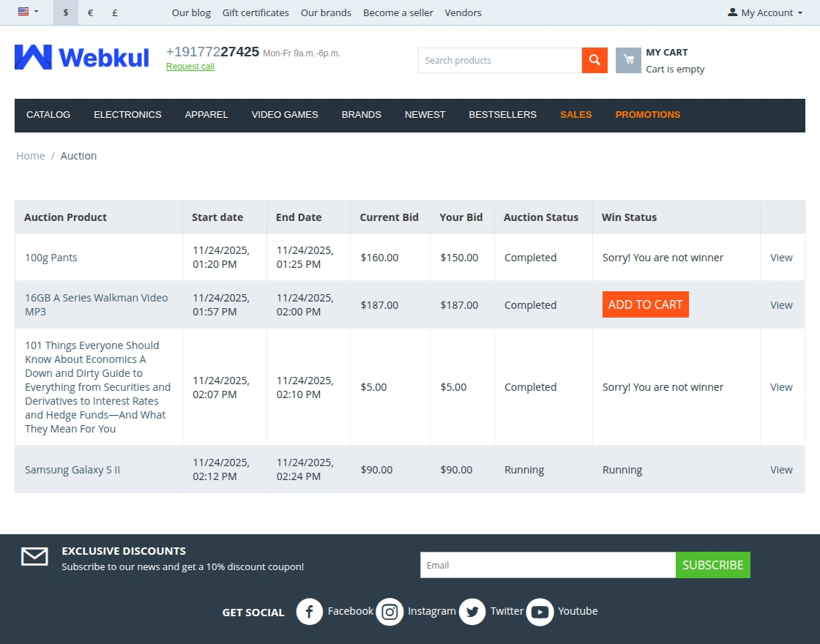Select the Euro currency option
The width and height of the screenshot is (820, 644).
pos(89,12)
